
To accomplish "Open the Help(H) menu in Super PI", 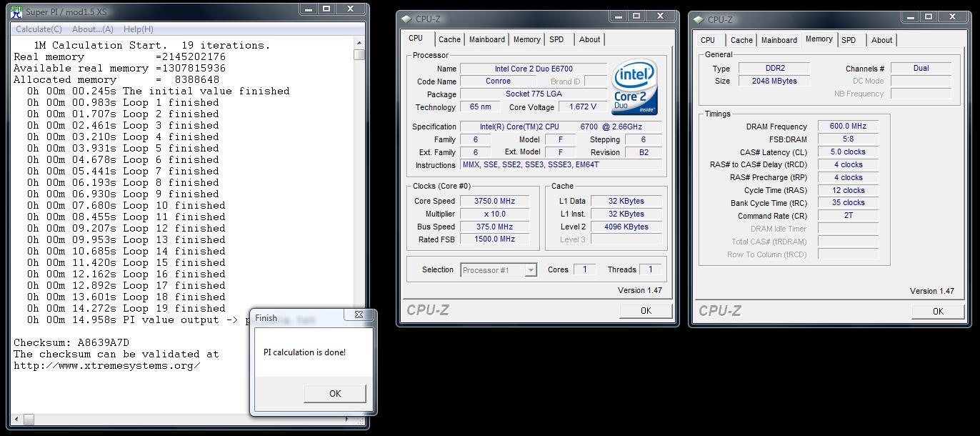I will pyautogui.click(x=139, y=29).
